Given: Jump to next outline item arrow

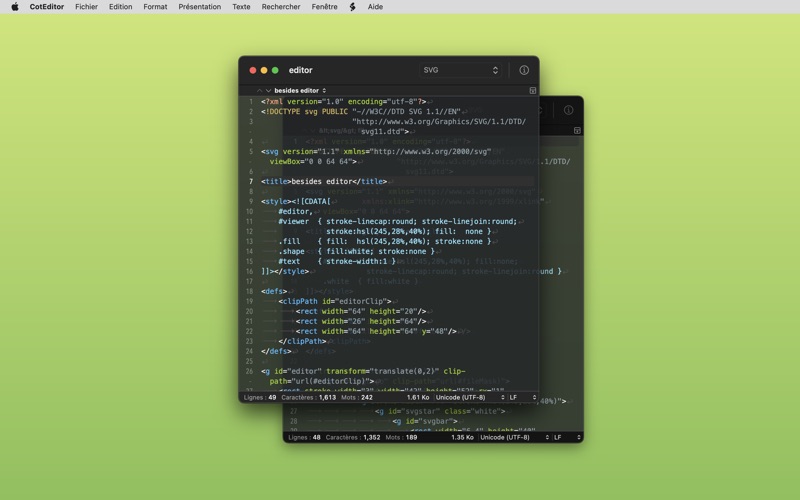Looking at the screenshot, I should point(268,90).
